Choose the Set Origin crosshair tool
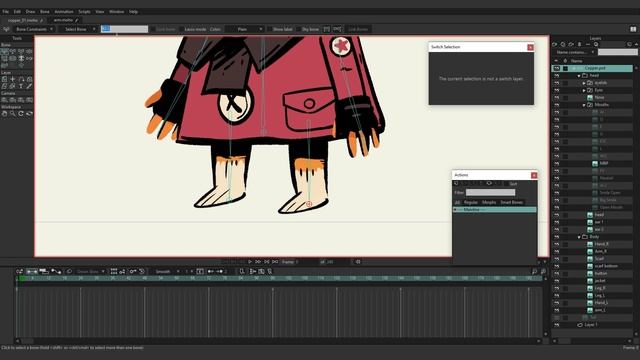 pyautogui.click(x=13, y=79)
